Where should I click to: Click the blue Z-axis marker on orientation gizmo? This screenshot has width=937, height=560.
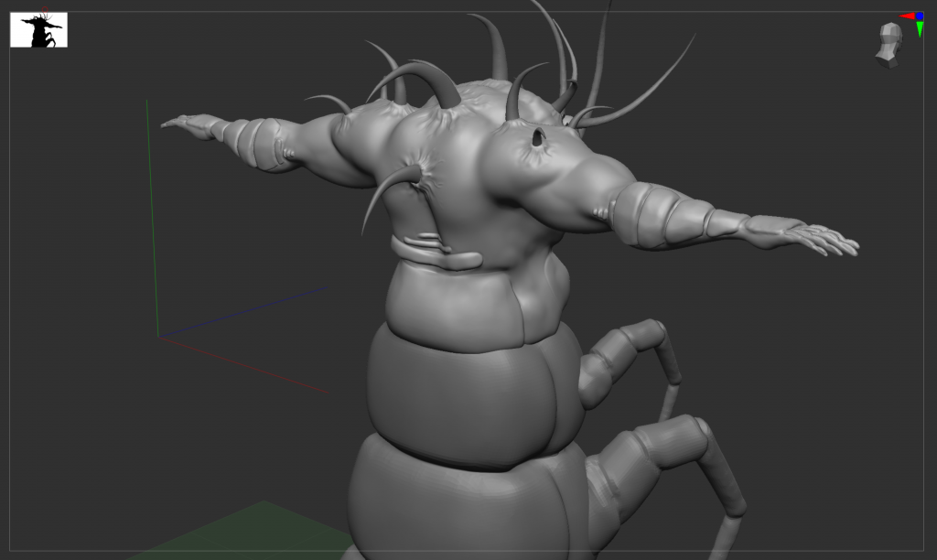(x=920, y=16)
